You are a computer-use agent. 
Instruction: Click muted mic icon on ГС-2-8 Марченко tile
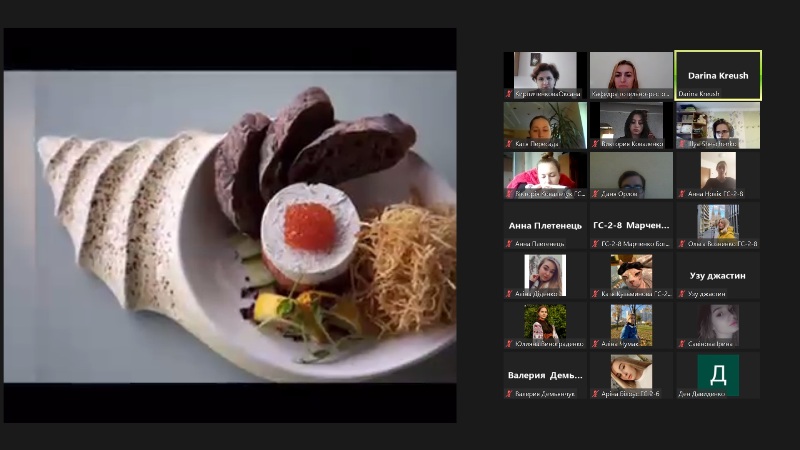595,244
